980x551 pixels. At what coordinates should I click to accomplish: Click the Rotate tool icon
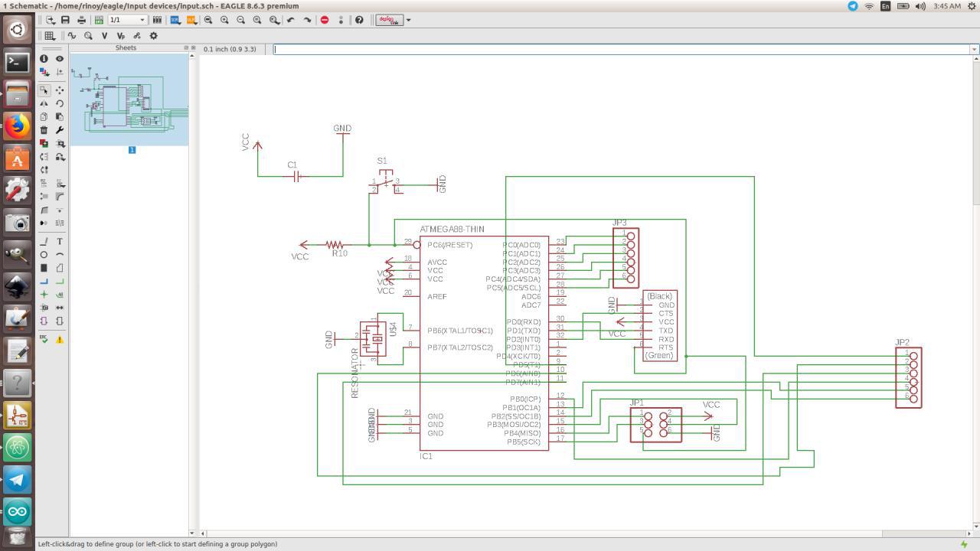60,103
